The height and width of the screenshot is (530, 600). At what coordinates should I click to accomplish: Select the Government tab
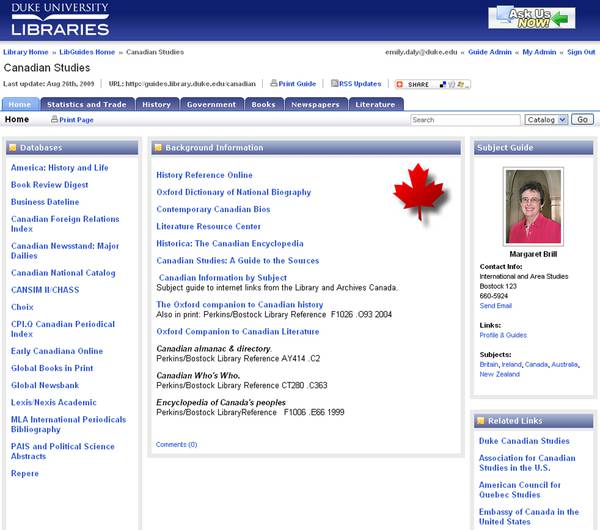pyautogui.click(x=211, y=104)
